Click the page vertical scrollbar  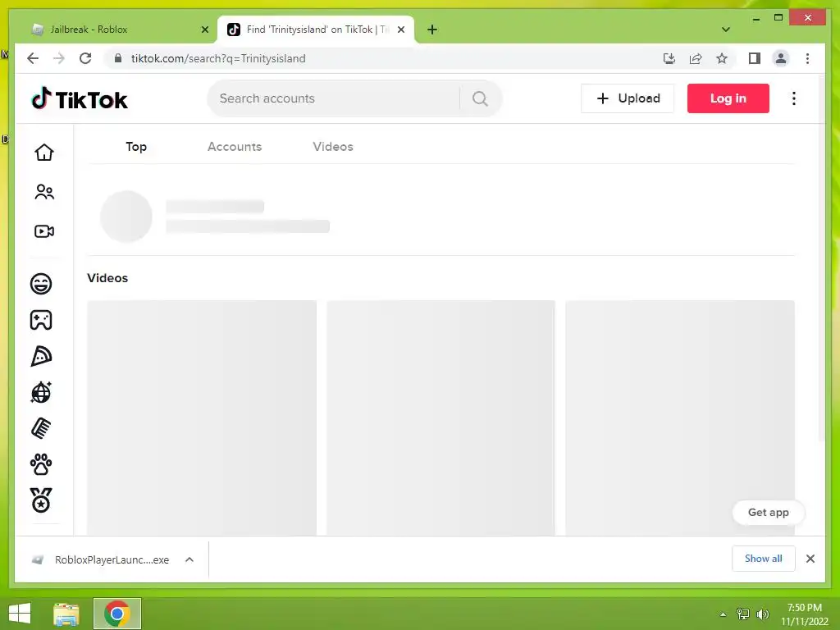coord(821,257)
